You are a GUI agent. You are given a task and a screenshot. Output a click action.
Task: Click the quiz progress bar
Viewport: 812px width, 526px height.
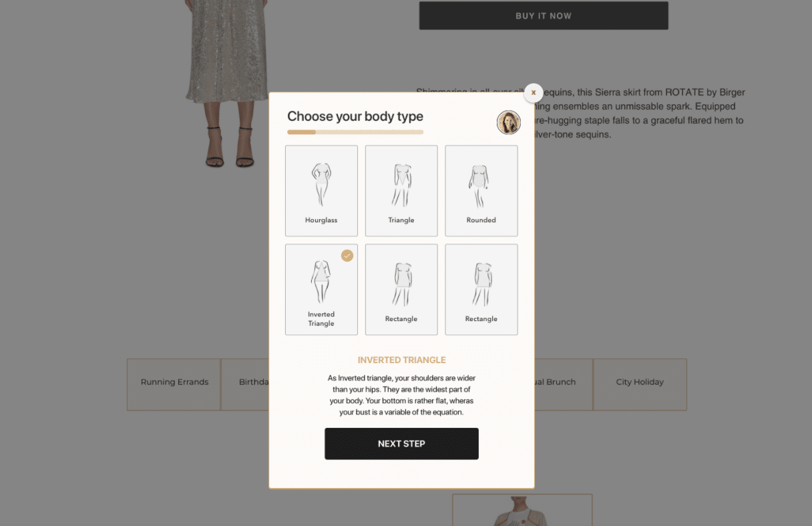[355, 132]
